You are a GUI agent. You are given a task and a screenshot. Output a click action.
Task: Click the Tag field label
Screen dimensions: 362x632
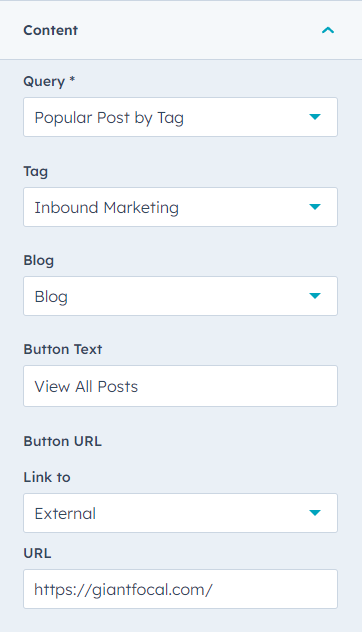(36, 172)
